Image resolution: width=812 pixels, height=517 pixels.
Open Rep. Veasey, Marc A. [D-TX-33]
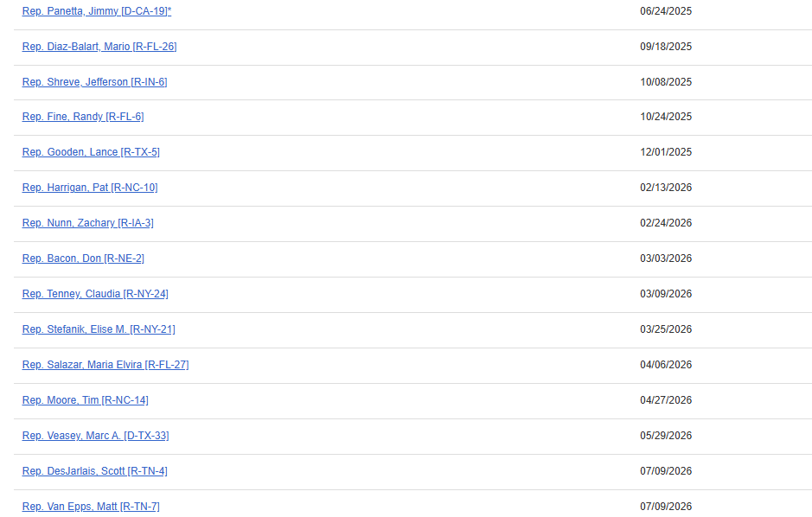click(x=96, y=436)
